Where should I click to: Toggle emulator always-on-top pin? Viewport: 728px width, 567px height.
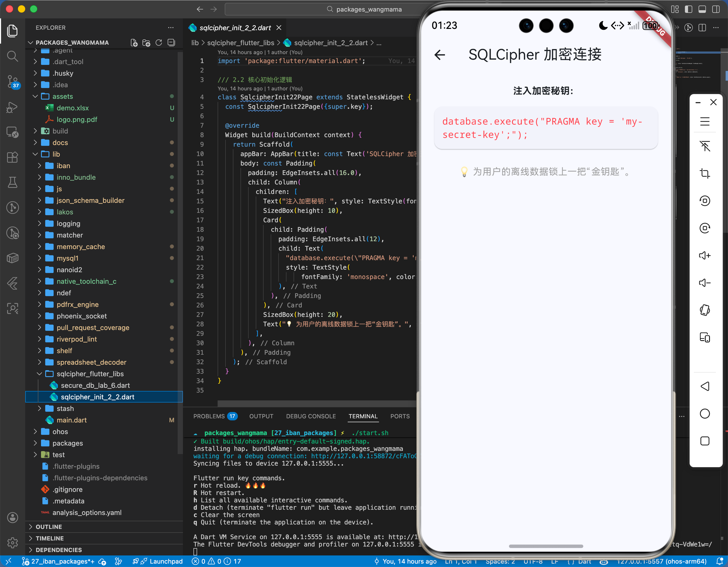point(705,146)
